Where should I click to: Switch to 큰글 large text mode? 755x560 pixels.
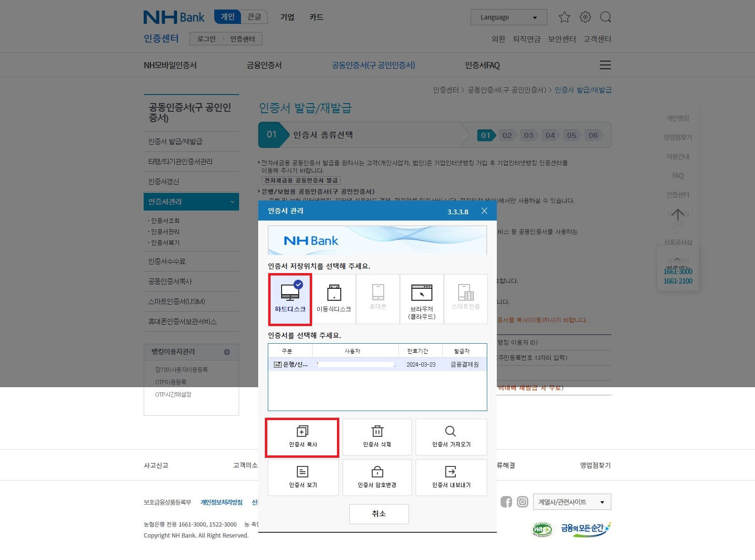click(x=254, y=17)
